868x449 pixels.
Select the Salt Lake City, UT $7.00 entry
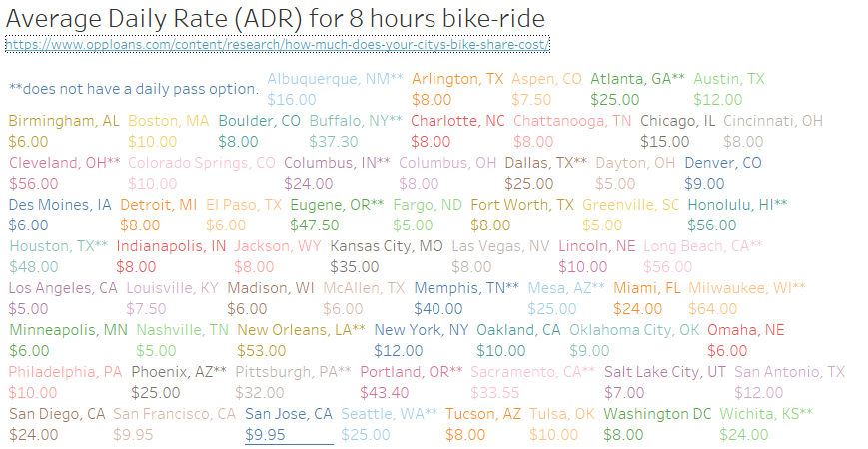tap(665, 382)
